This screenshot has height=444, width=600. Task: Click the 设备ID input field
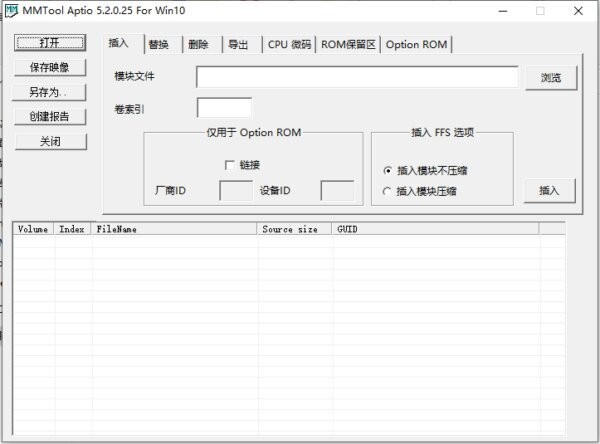tap(337, 191)
